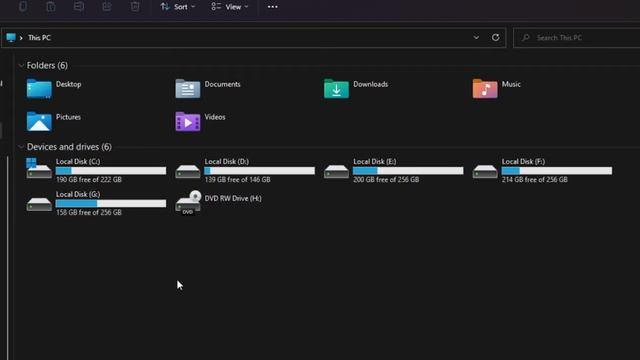Select the Local Disk (F:) drive icon
Image resolution: width=640 pixels, height=360 pixels.
[x=485, y=171]
